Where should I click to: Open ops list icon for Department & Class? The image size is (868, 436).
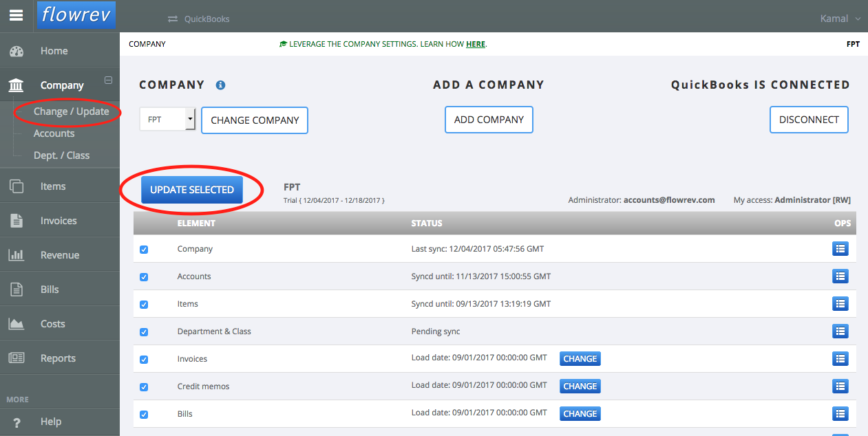(x=840, y=331)
